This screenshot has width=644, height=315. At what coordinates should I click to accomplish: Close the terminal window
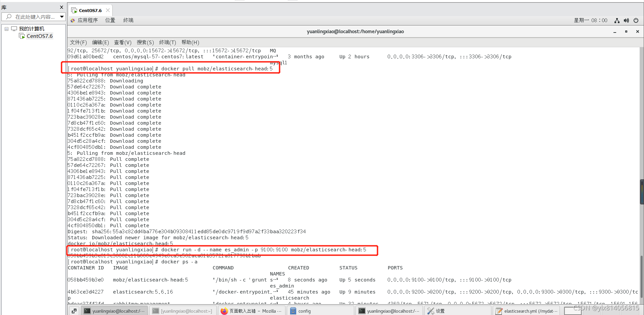[x=638, y=31]
